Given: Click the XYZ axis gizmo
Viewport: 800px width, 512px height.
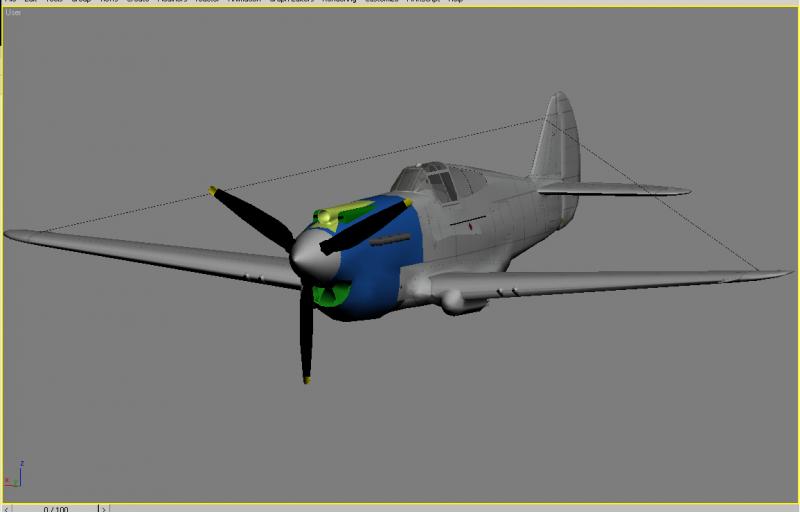Looking at the screenshot, I should [x=14, y=474].
